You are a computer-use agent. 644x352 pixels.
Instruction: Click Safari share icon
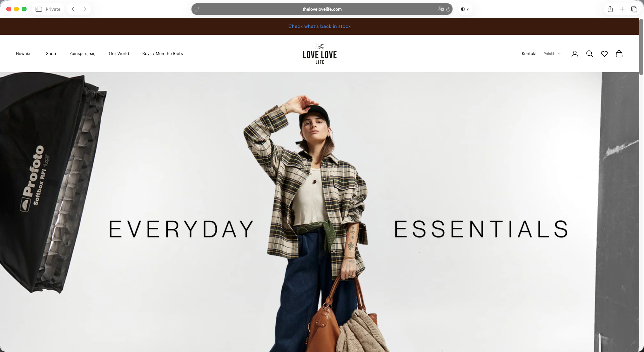[x=610, y=9]
